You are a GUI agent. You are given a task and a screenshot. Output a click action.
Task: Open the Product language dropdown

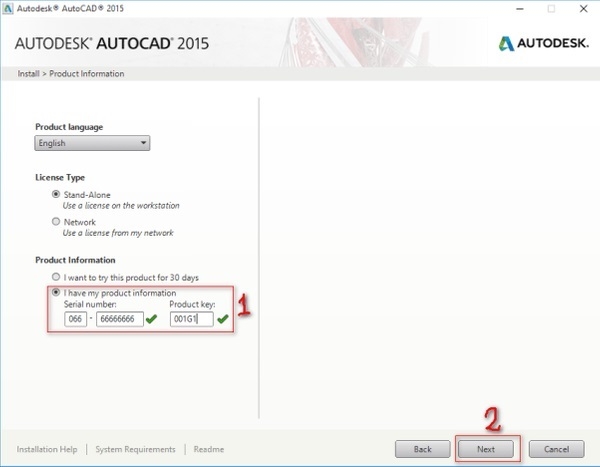click(x=92, y=143)
